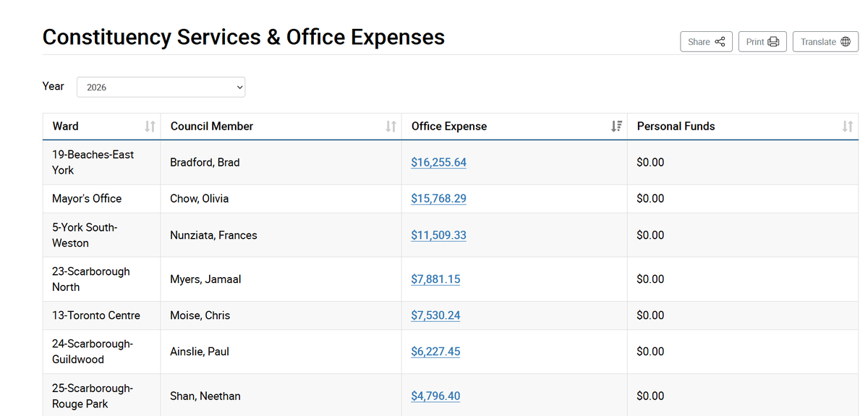Screen dimensions: 868x416
Task: Open Neethan Shan's $4,796.40 link
Action: tap(435, 396)
